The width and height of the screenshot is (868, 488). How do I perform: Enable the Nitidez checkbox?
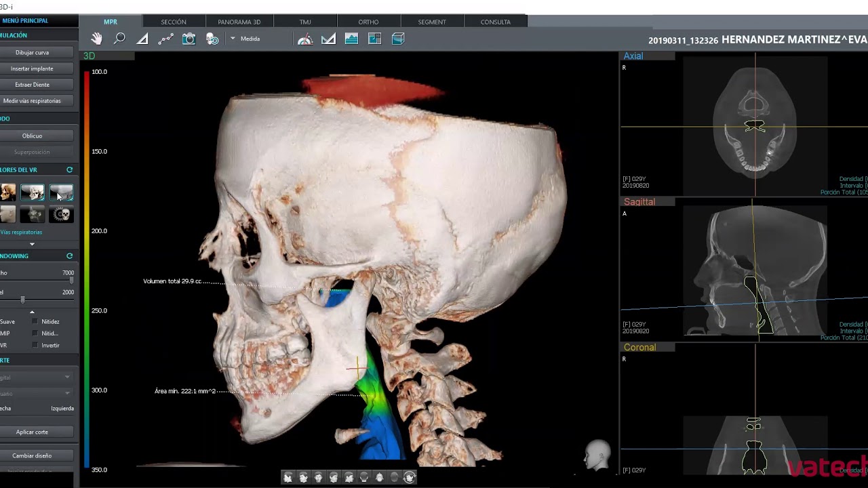[35, 321]
